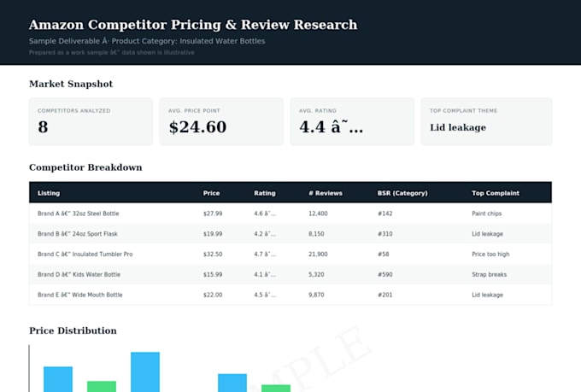Image resolution: width=581 pixels, height=392 pixels.
Task: Click the 'Top Complaint' column header
Action: [x=496, y=193]
